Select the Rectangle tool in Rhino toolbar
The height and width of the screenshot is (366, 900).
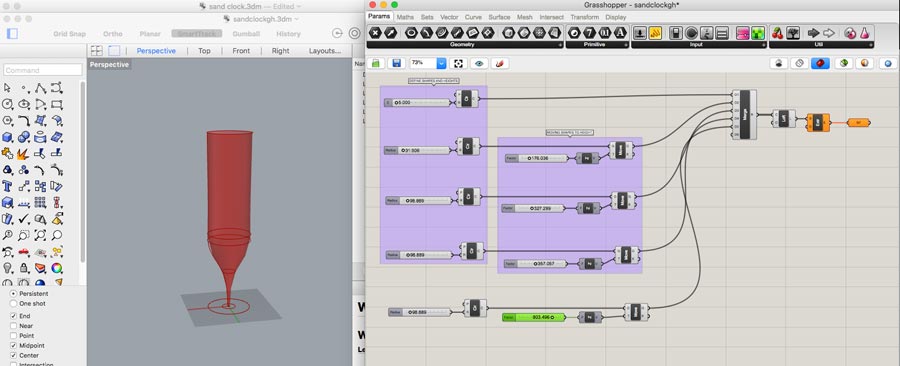[x=56, y=104]
